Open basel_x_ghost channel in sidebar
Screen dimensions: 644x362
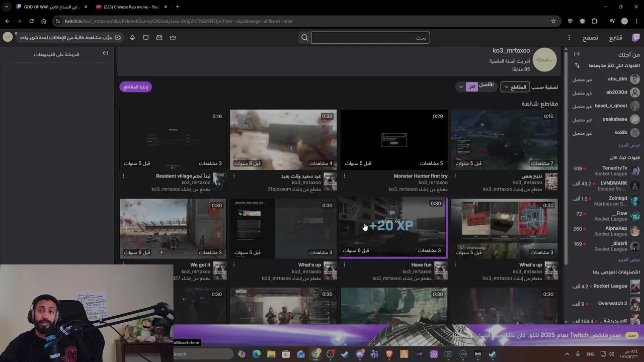click(x=606, y=106)
